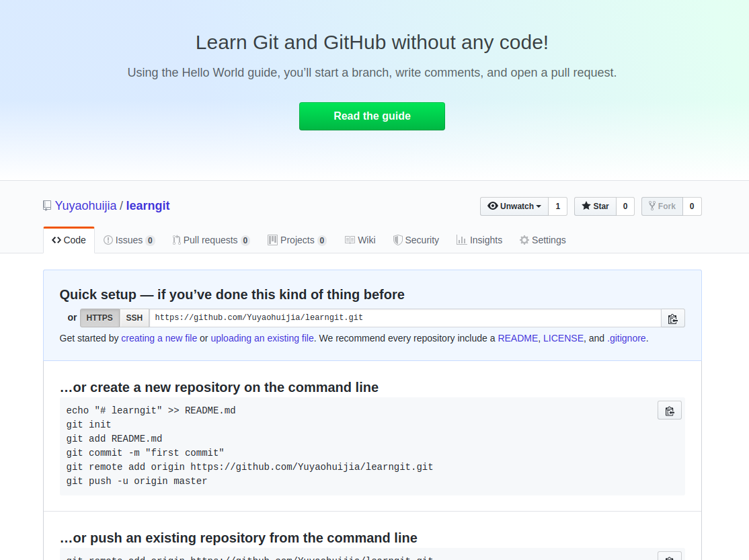Image resolution: width=749 pixels, height=560 pixels.
Task: Click the graph icon on Insights tab
Action: tap(461, 240)
